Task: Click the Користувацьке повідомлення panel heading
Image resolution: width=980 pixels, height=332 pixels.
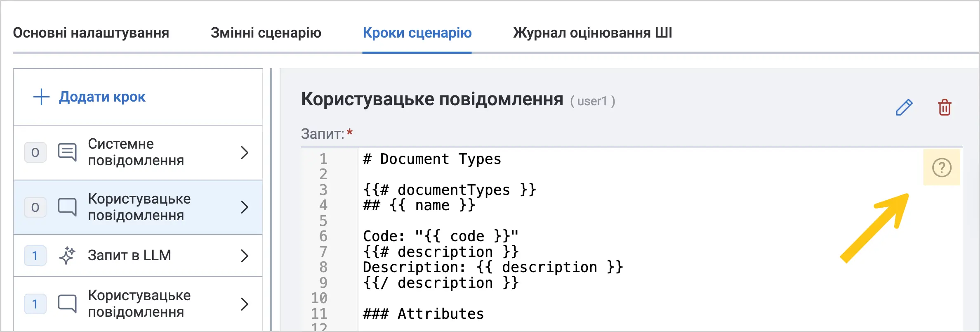Action: tap(432, 100)
